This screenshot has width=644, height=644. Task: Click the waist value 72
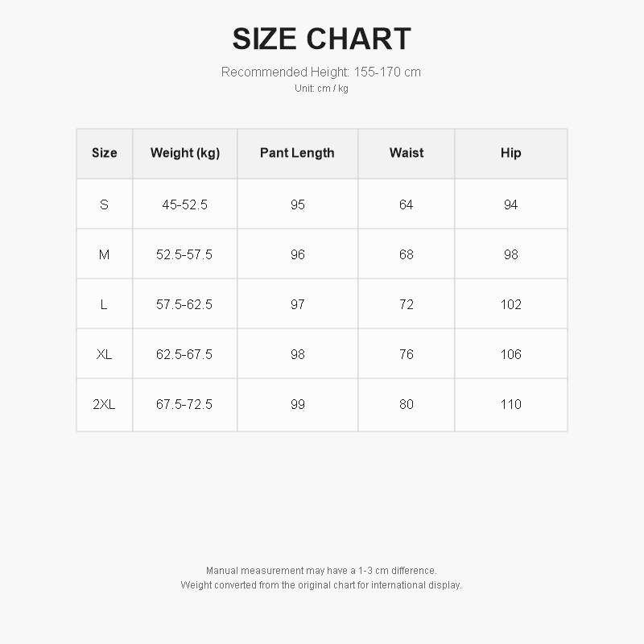pyautogui.click(x=407, y=304)
